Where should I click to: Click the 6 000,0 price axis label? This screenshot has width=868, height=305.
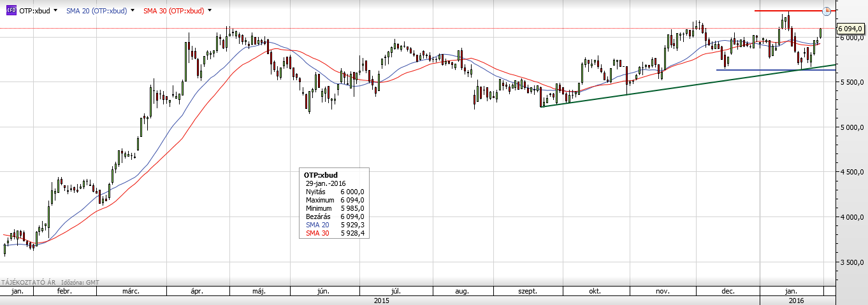point(852,38)
